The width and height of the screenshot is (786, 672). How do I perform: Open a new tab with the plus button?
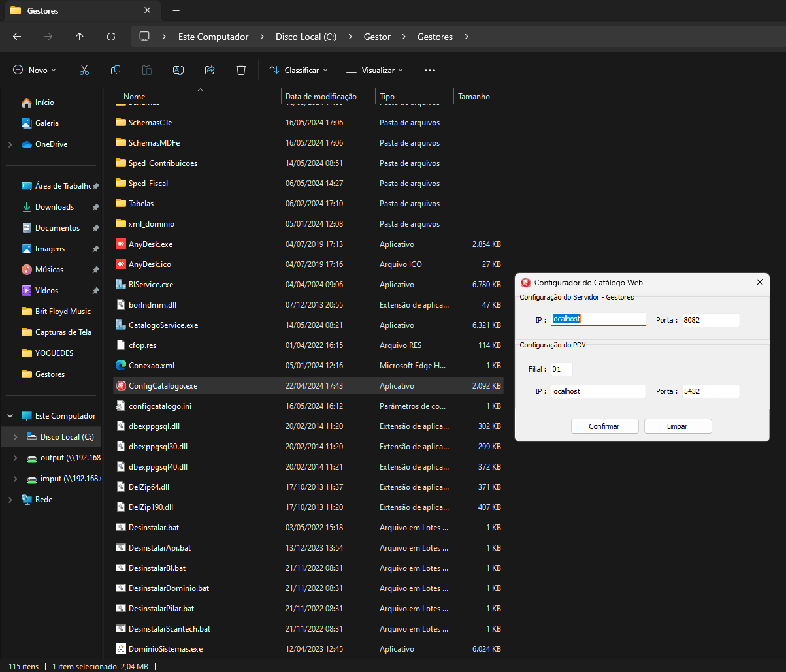click(x=176, y=11)
